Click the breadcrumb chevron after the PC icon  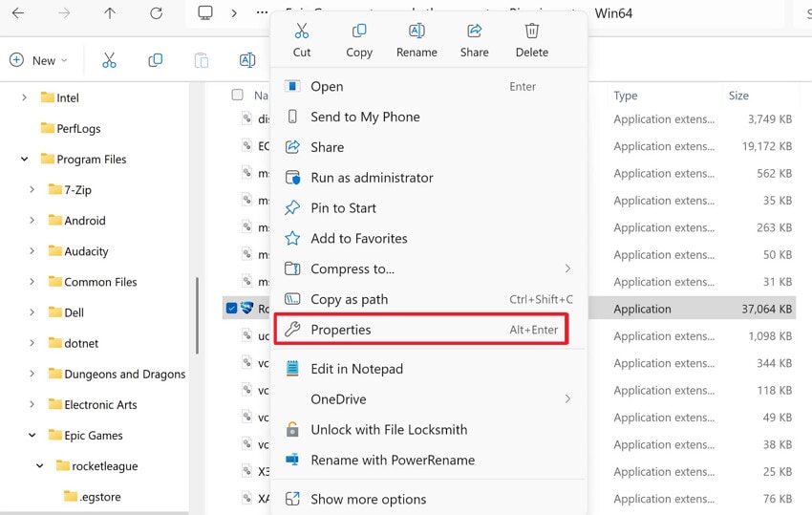point(234,13)
